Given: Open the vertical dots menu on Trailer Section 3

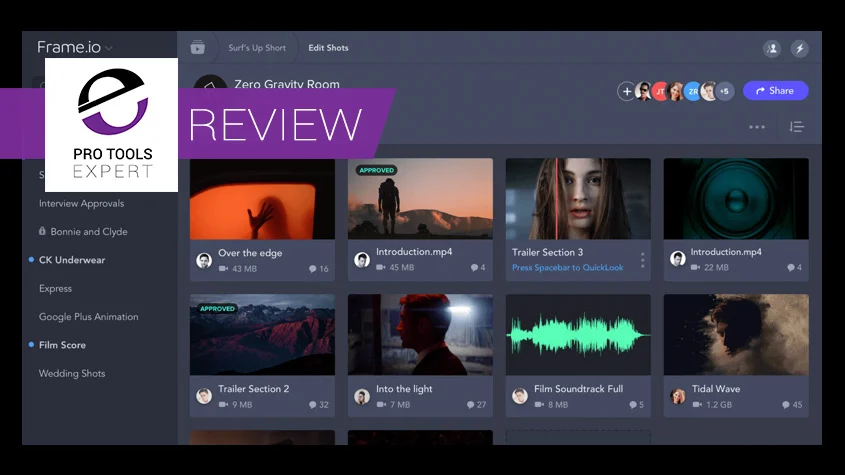Looking at the screenshot, I should tap(642, 260).
